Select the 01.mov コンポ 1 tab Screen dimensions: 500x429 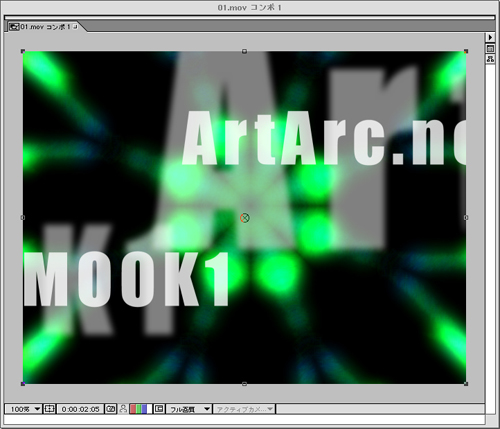click(45, 27)
